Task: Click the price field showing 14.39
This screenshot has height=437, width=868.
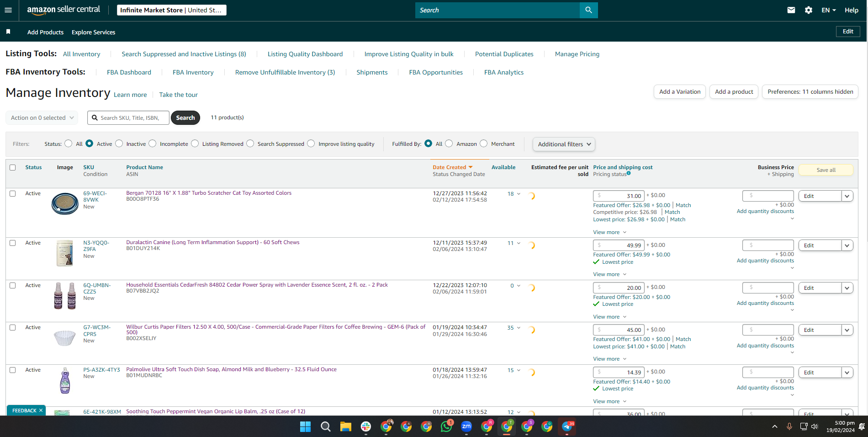Action: 619,372
